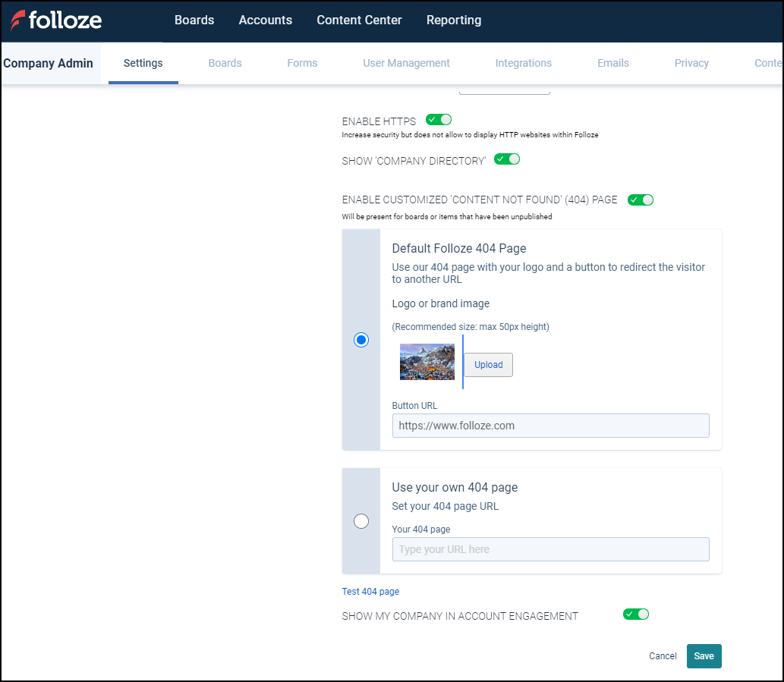The image size is (784, 682).
Task: Click the logo image thumbnail
Action: click(x=427, y=362)
